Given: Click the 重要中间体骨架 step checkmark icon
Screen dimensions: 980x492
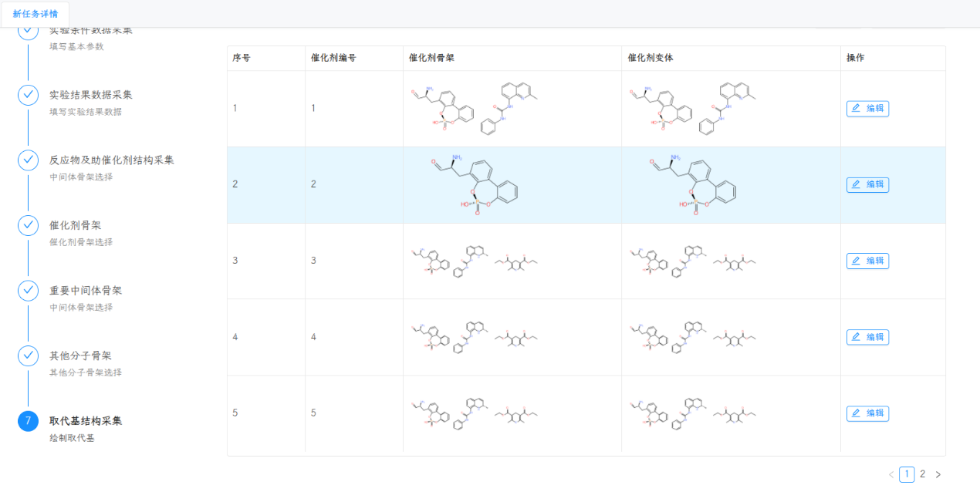Looking at the screenshot, I should pyautogui.click(x=28, y=291).
